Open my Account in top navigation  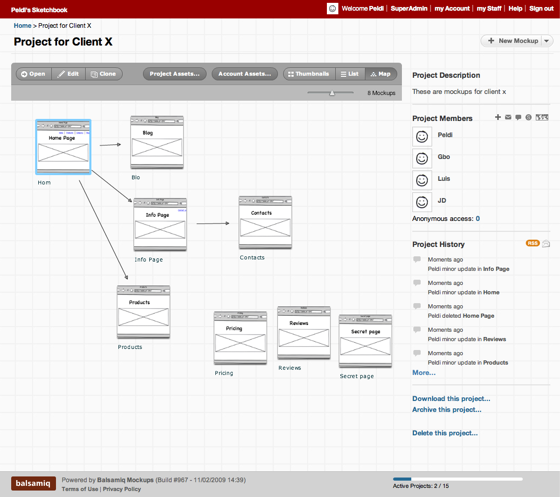coord(452,9)
